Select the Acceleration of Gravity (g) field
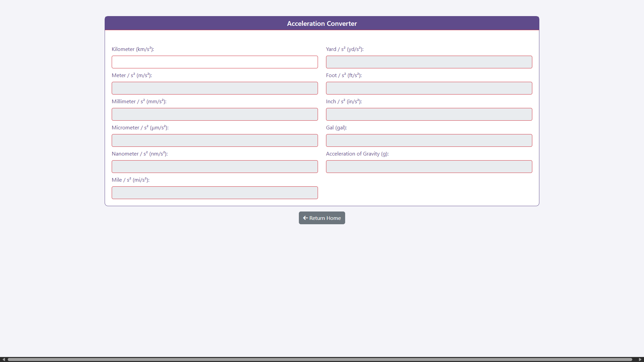 click(x=429, y=167)
